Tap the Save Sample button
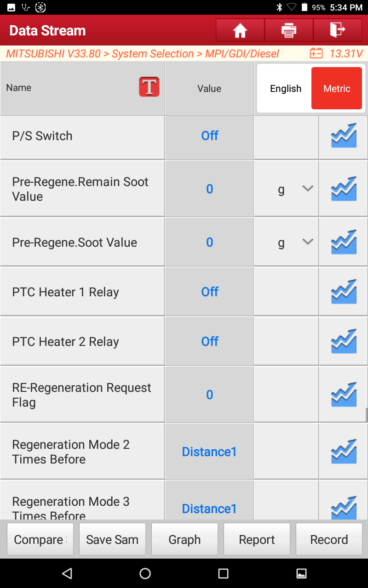 (112, 539)
